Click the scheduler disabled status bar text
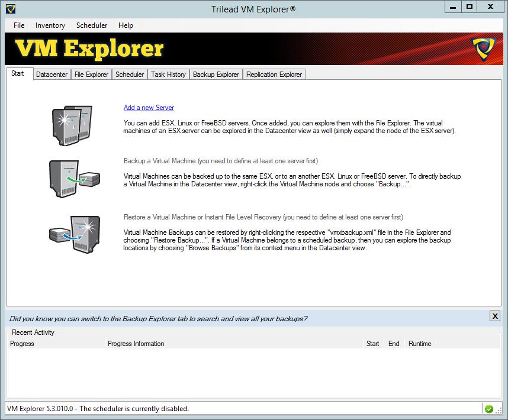 98,409
